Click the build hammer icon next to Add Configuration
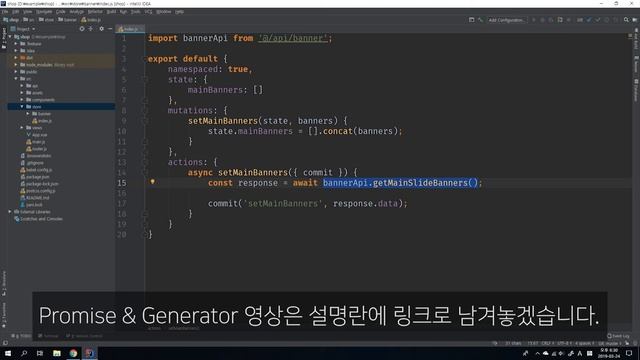 click(x=480, y=20)
